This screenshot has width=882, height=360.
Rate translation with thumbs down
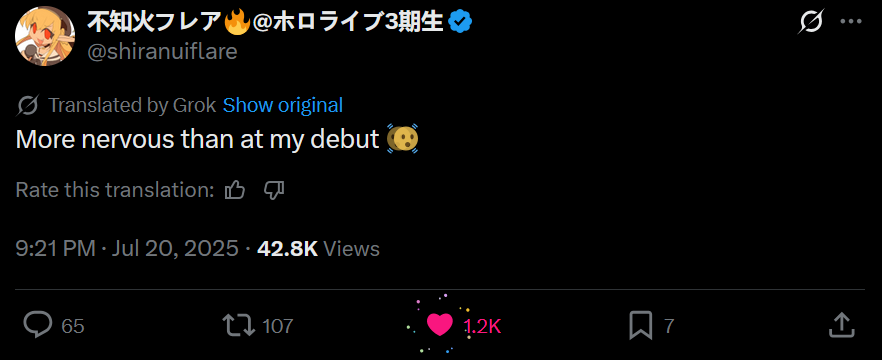[274, 191]
